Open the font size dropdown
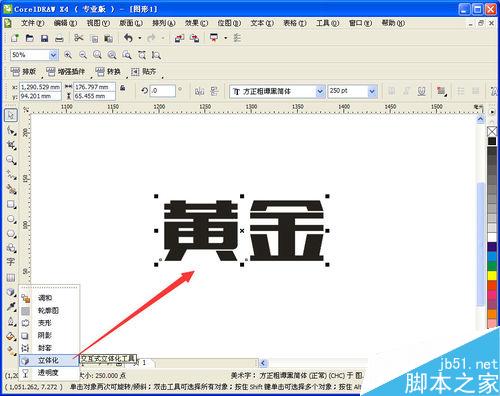This screenshot has width=500, height=396. [372, 91]
